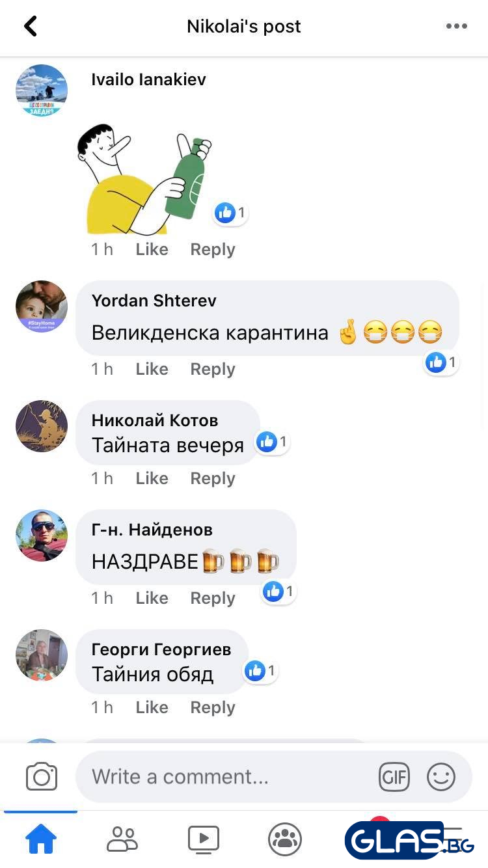488x868 pixels.
Task: Open the Home tab in bottom bar
Action: (x=40, y=839)
